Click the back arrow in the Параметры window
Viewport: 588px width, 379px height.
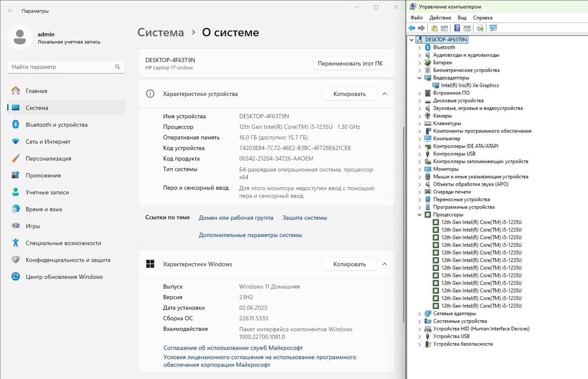[11, 11]
